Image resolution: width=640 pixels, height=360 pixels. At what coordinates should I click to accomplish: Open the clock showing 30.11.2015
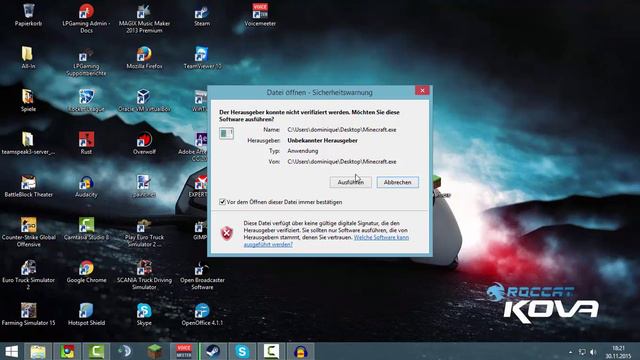point(618,352)
